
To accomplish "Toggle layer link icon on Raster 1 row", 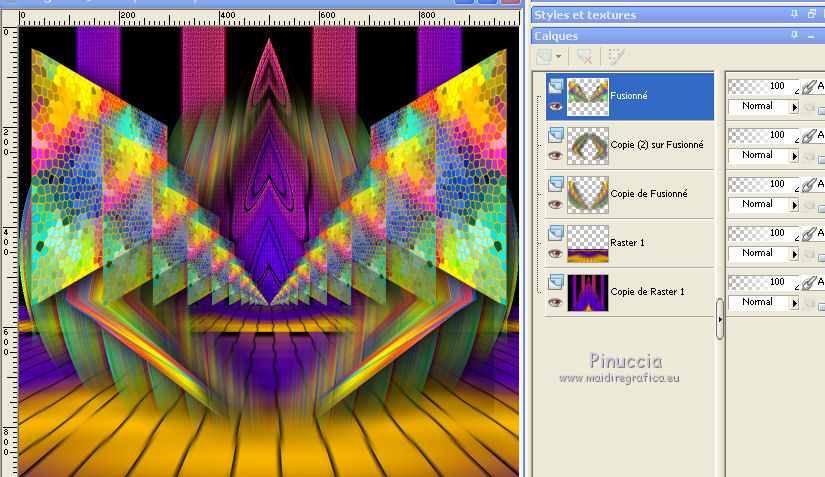I will (810, 234).
